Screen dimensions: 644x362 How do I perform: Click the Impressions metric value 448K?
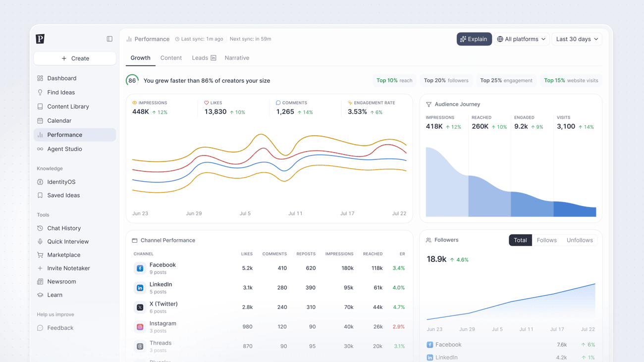point(141,112)
